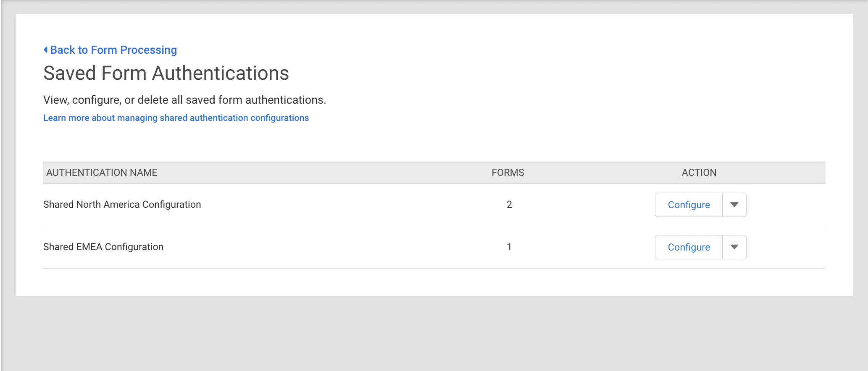Click the Forms column header
The image size is (868, 371).
(508, 172)
